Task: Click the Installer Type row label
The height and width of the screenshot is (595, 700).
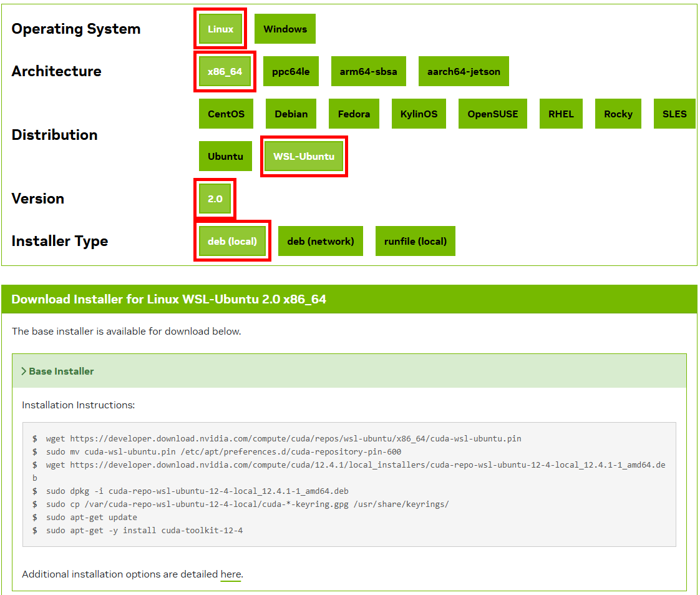Action: 60,241
